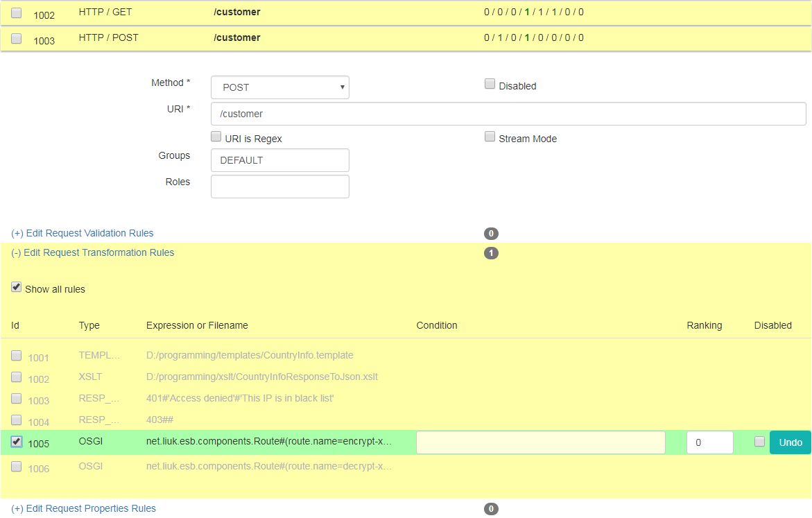This screenshot has width=812, height=518.
Task: Collapse Edit Request Transformation Rules section
Action: 92,252
